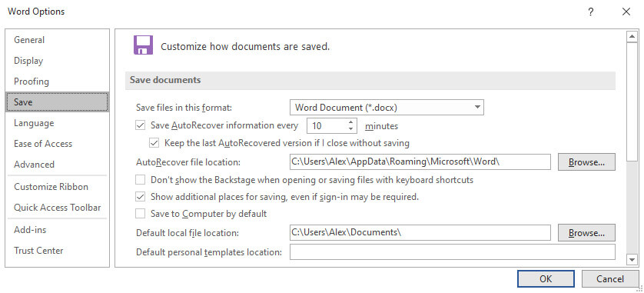
Task: Click the 'Customize how documents are saved.' text
Action: [245, 46]
